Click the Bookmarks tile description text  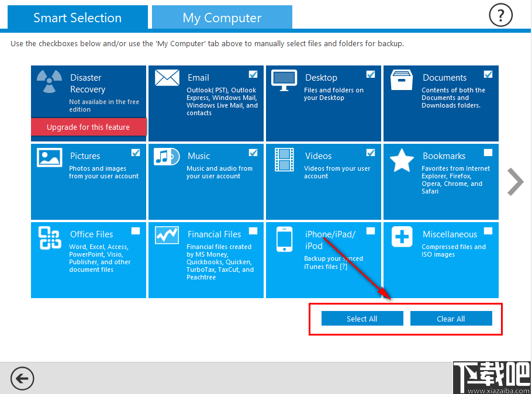coord(455,180)
